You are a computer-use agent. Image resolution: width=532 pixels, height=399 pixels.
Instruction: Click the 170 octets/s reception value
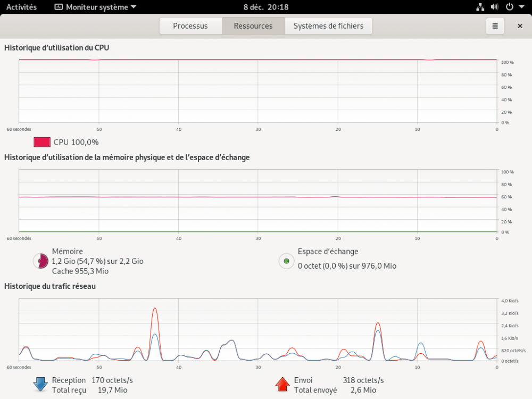pos(112,380)
